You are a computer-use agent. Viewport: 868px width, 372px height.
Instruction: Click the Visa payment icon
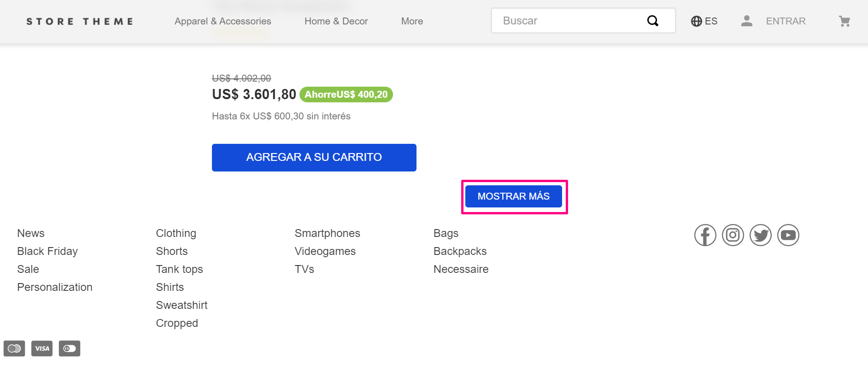click(x=42, y=348)
